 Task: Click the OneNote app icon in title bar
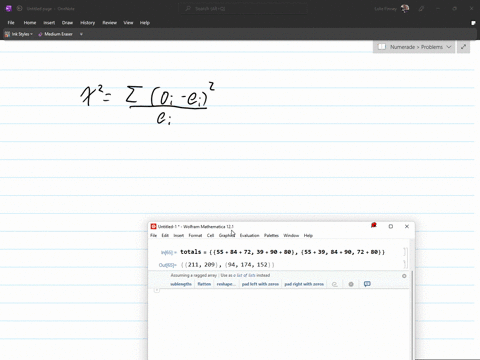[x=9, y=9]
